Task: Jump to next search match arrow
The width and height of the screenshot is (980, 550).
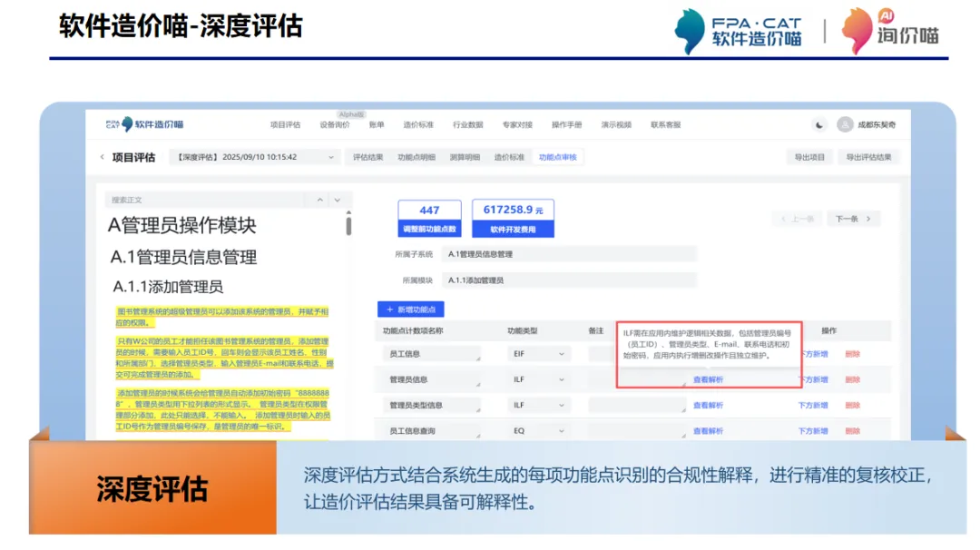Action: 338,200
